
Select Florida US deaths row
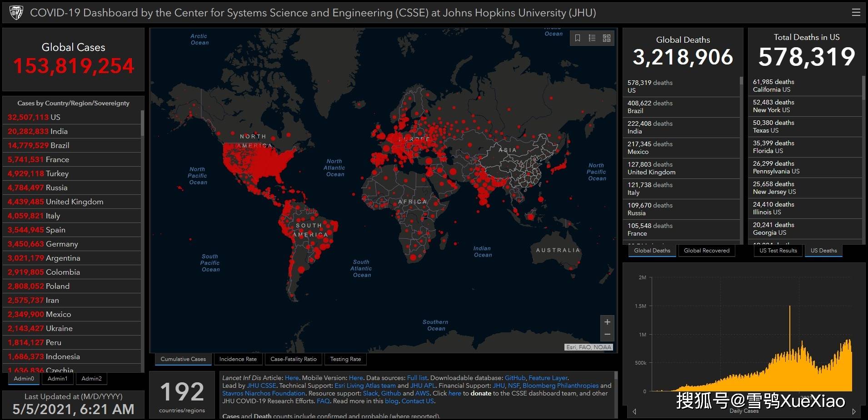(x=805, y=147)
